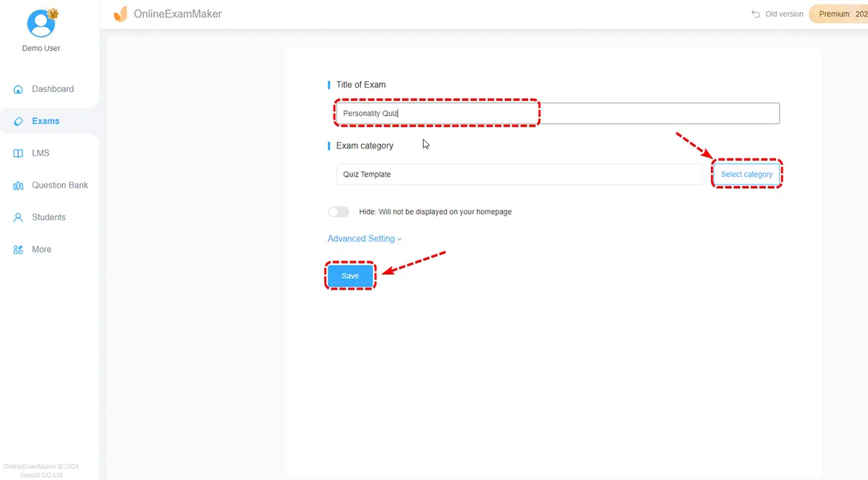
Task: Click the LMS book icon
Action: pyautogui.click(x=19, y=153)
